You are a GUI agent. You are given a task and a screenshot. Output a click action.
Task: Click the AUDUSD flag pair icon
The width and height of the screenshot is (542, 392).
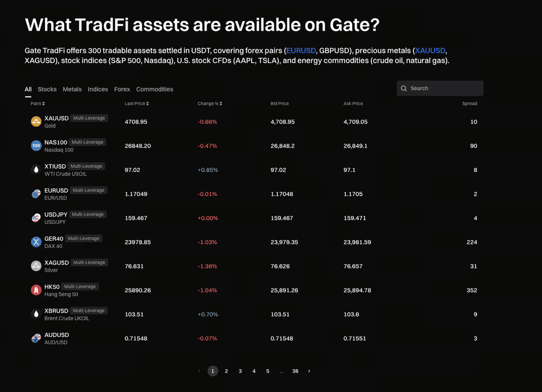pyautogui.click(x=36, y=338)
